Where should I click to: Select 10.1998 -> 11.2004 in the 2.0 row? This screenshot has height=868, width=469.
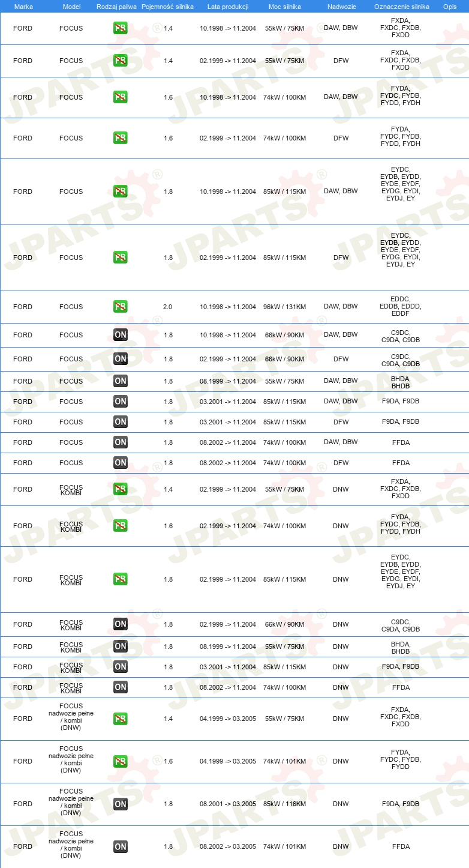click(228, 307)
